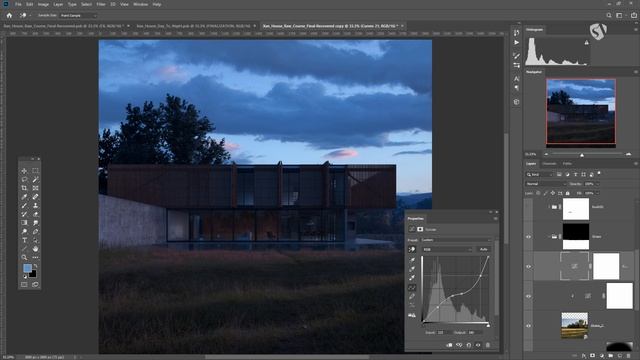640x360 pixels.
Task: Select the Healing Brush tool
Action: (36, 197)
